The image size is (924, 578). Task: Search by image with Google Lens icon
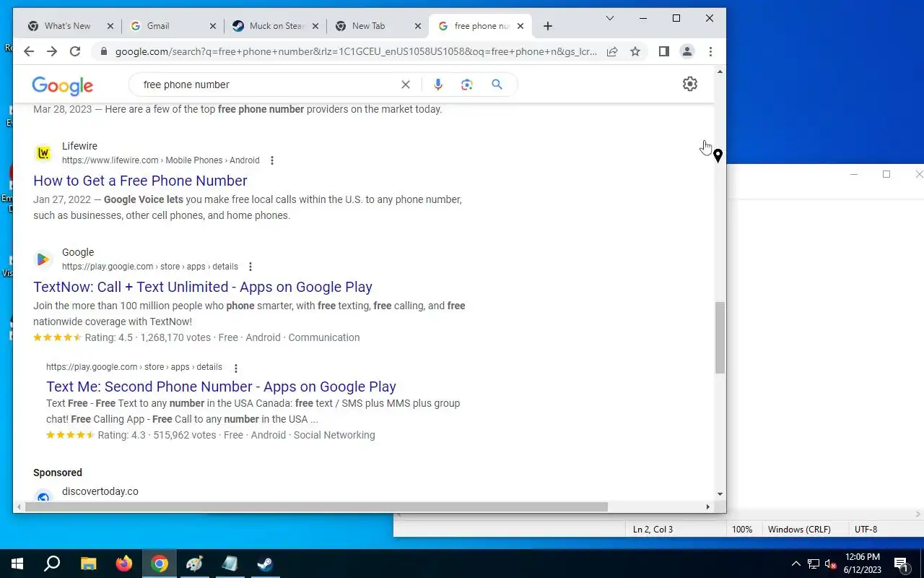467,85
